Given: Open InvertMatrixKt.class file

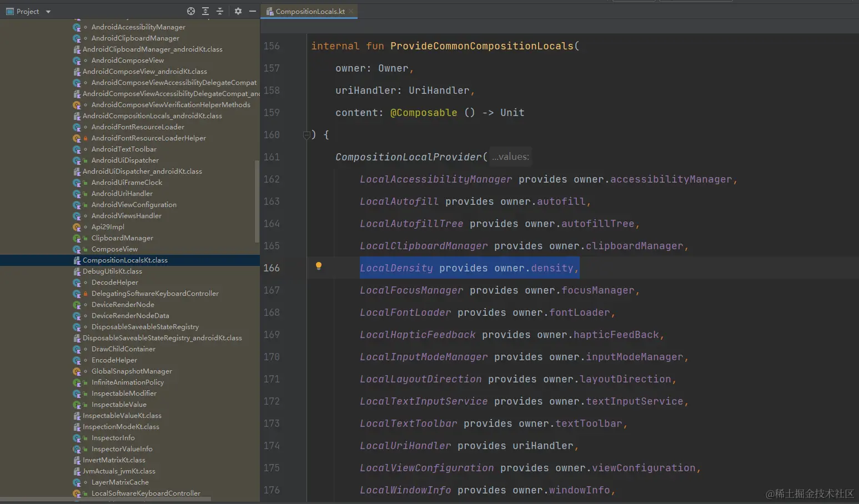Looking at the screenshot, I should coord(114,460).
